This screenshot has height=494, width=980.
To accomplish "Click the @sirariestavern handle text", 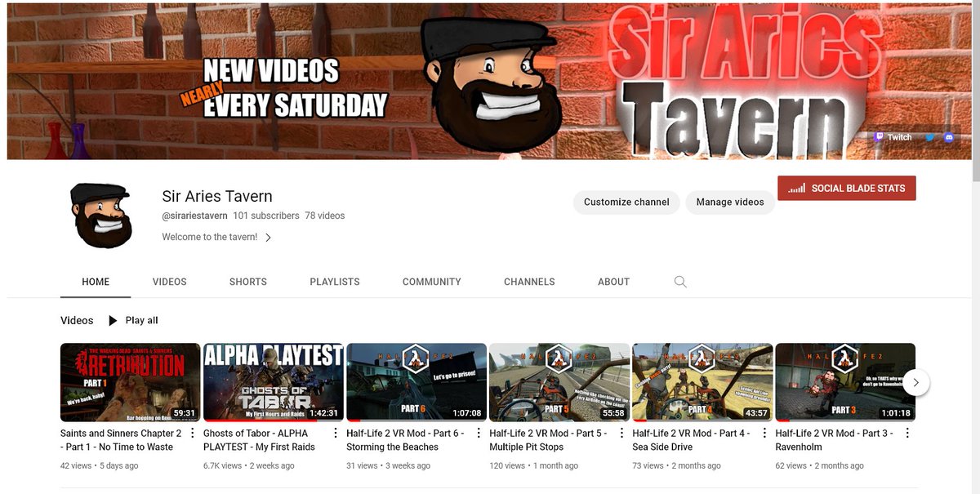I will click(194, 216).
